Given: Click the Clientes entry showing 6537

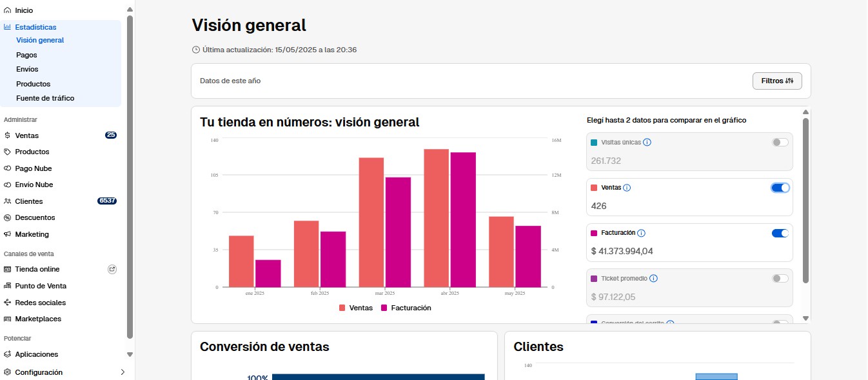Looking at the screenshot, I should (x=29, y=201).
